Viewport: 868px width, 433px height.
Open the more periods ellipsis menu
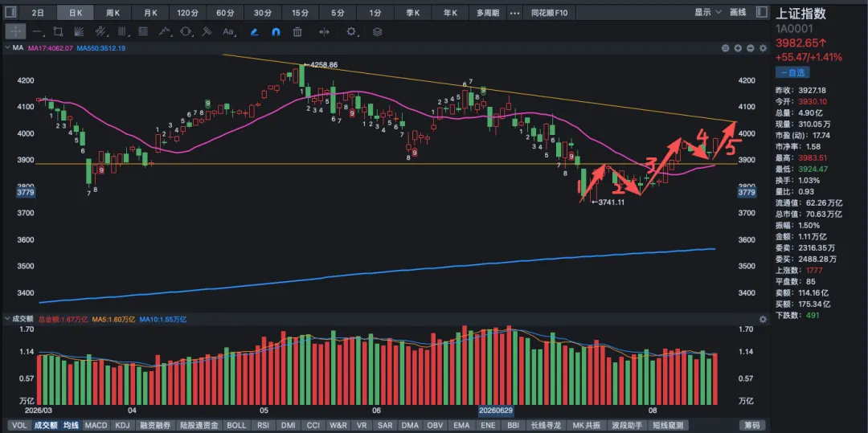pos(514,12)
